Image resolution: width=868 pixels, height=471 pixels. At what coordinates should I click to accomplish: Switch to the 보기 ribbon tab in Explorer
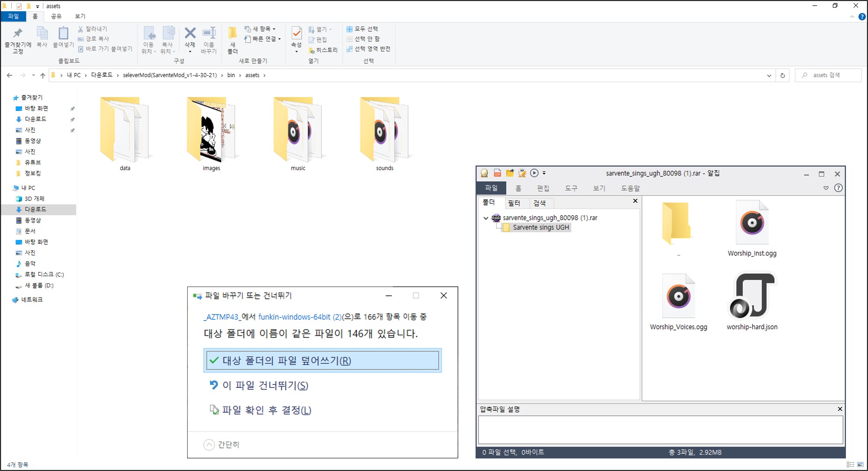click(x=80, y=16)
